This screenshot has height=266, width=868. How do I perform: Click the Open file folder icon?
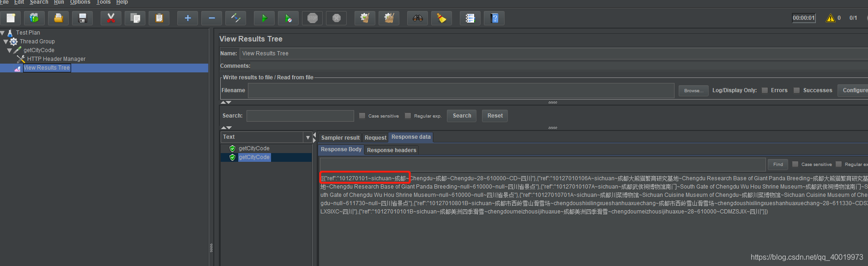tap(59, 18)
